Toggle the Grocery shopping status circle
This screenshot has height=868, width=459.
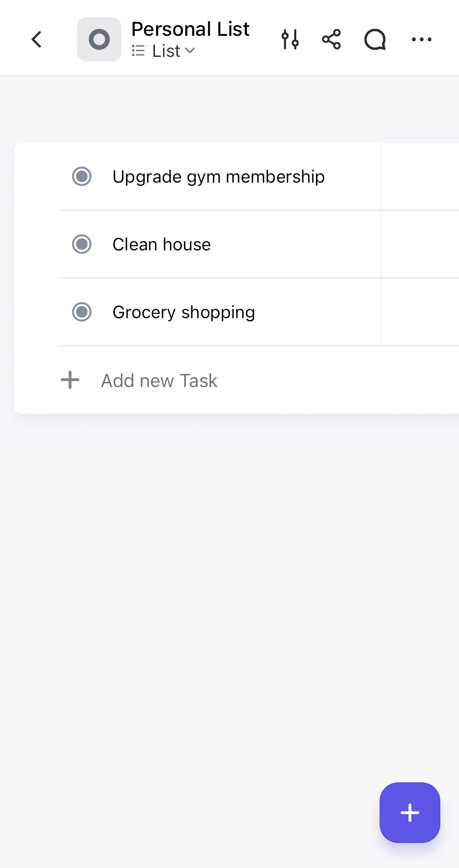(x=82, y=312)
